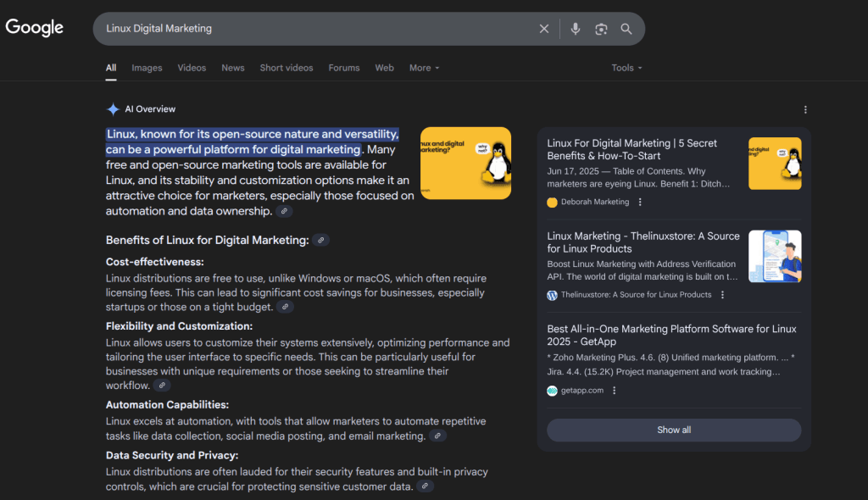This screenshot has height=500, width=868.
Task: Click the penguin thumbnail beside the AI Overview
Action: coord(465,162)
